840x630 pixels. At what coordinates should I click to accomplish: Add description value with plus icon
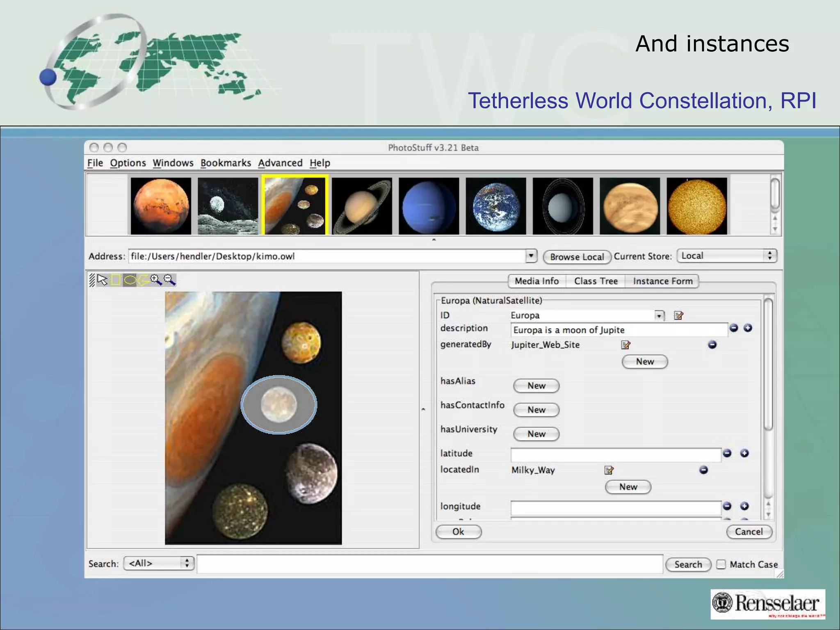pyautogui.click(x=748, y=328)
